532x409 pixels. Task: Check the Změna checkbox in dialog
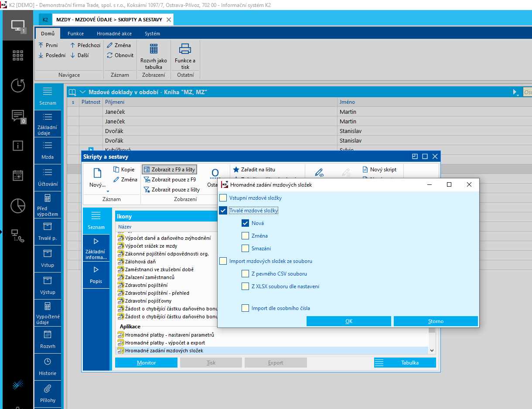point(245,236)
